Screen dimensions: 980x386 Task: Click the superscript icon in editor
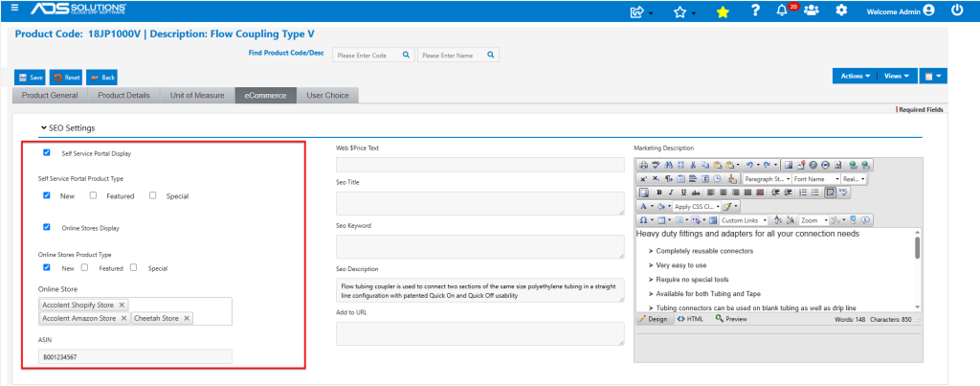[x=644, y=179]
